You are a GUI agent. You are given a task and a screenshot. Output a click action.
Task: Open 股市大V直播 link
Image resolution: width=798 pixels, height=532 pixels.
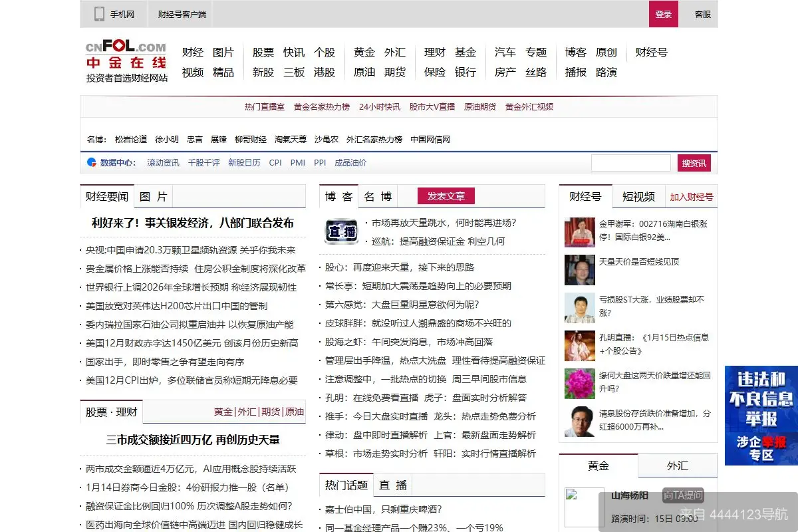432,106
